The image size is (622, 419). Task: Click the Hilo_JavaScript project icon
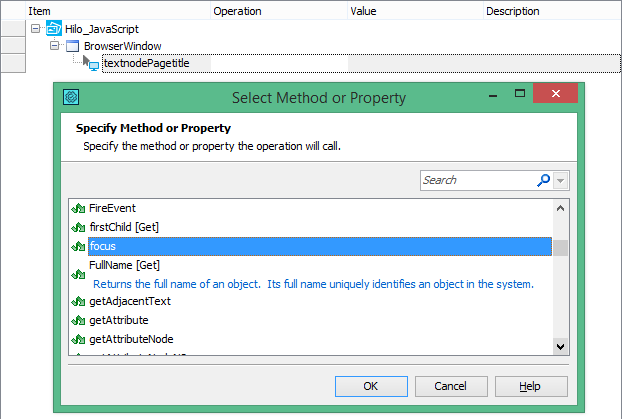pos(53,28)
